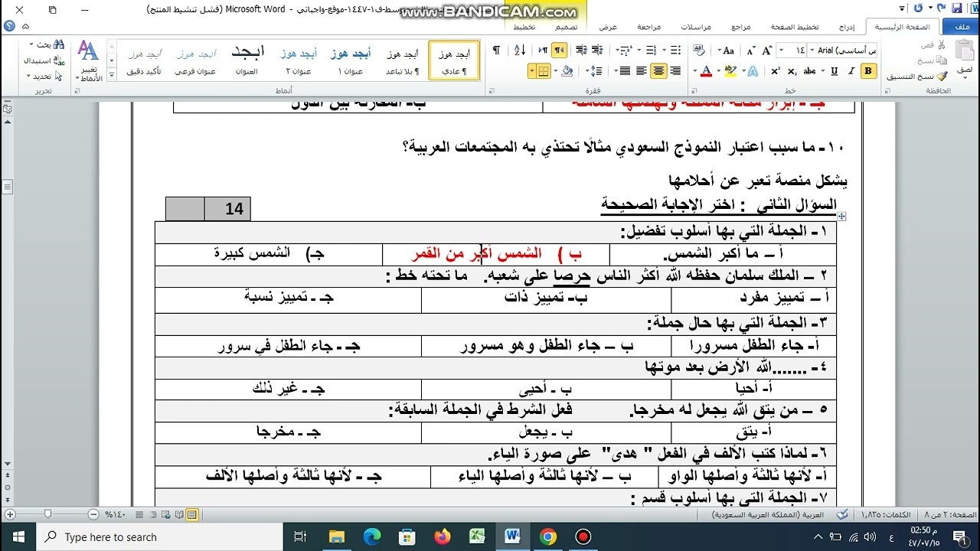Clear formatting with the eraser icon
The width and height of the screenshot is (980, 551).
click(x=699, y=51)
